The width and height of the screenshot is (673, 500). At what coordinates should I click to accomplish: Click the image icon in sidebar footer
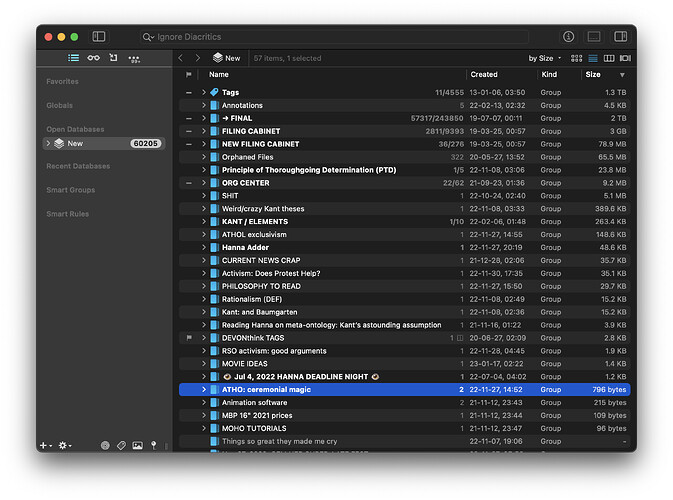[x=137, y=445]
